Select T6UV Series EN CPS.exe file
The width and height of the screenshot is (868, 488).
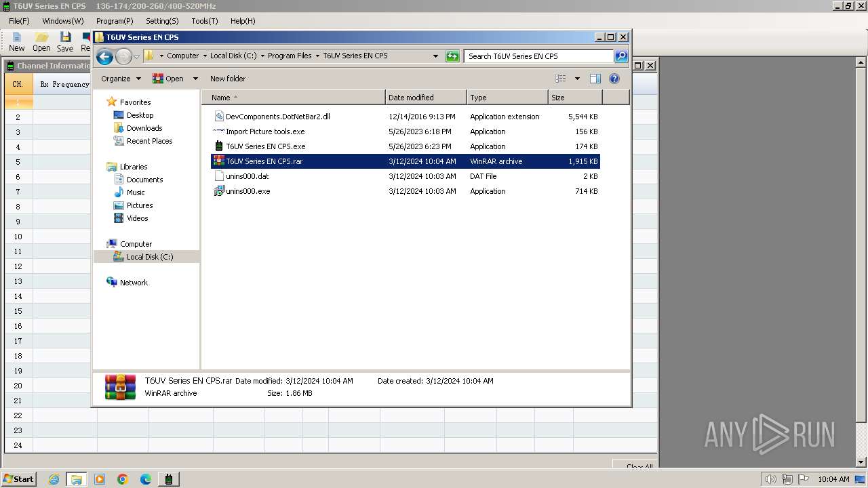coord(406,146)
